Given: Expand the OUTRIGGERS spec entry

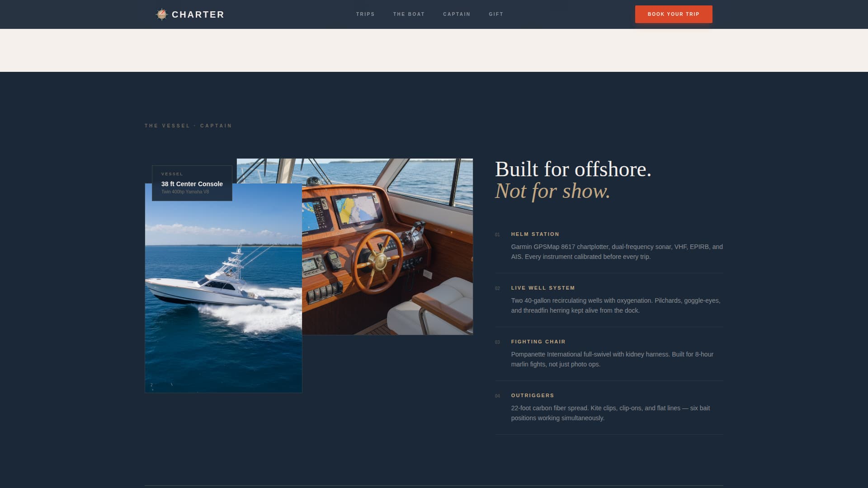Looking at the screenshot, I should [532, 395].
